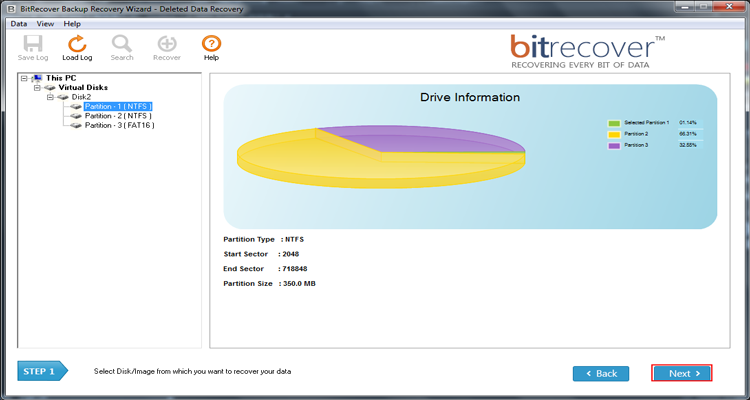
Task: Click drive icon beside Partition - 1
Action: [x=76, y=106]
